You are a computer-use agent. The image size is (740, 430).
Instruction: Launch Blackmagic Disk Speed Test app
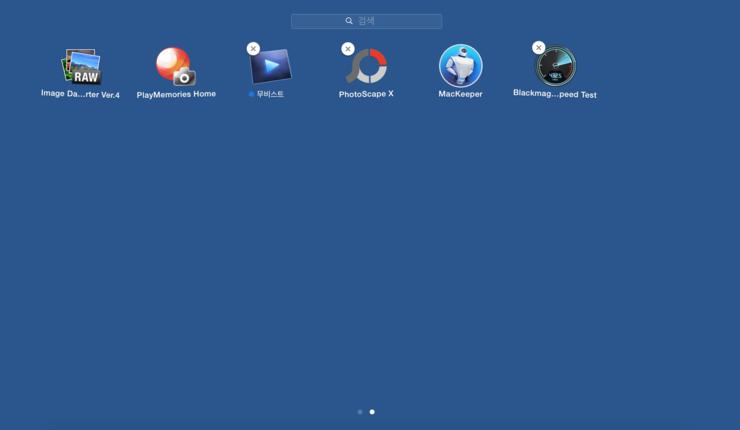(555, 66)
